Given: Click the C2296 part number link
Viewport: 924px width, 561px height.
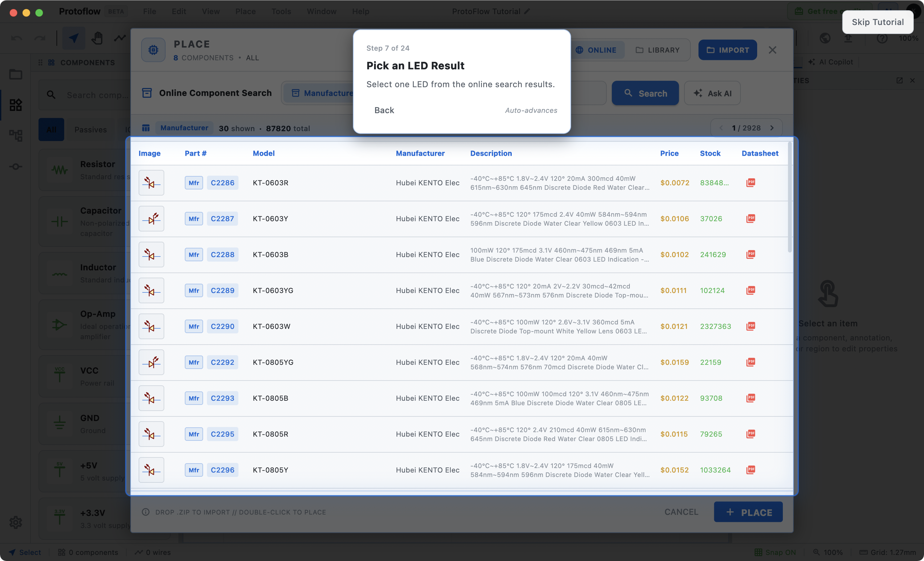Looking at the screenshot, I should [x=222, y=470].
